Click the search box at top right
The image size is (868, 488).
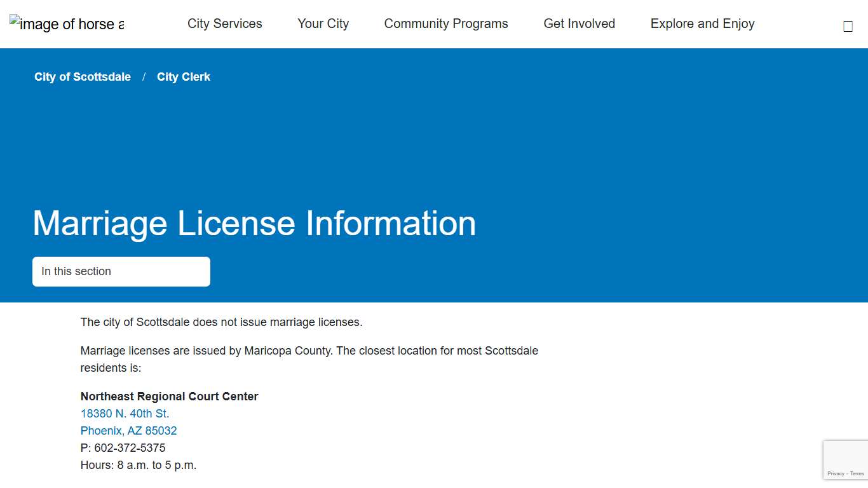pos(847,25)
